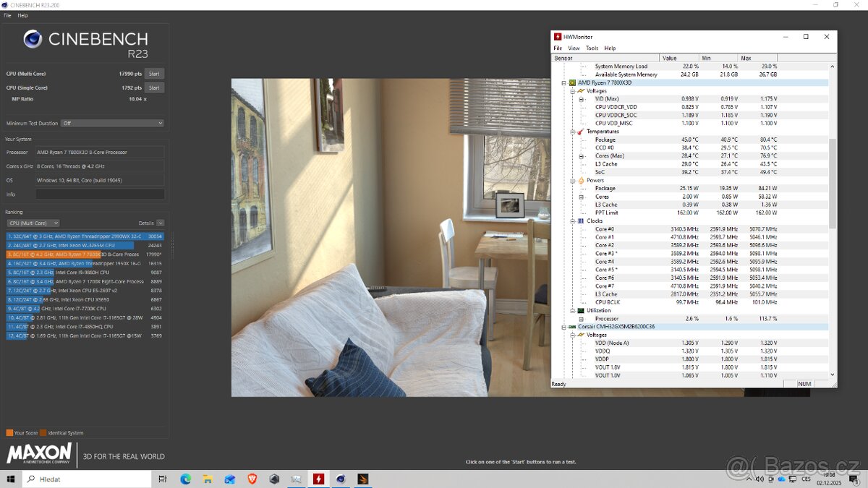868x488 pixels.
Task: Click the Temperatures thermometer icon
Action: pyautogui.click(x=580, y=131)
